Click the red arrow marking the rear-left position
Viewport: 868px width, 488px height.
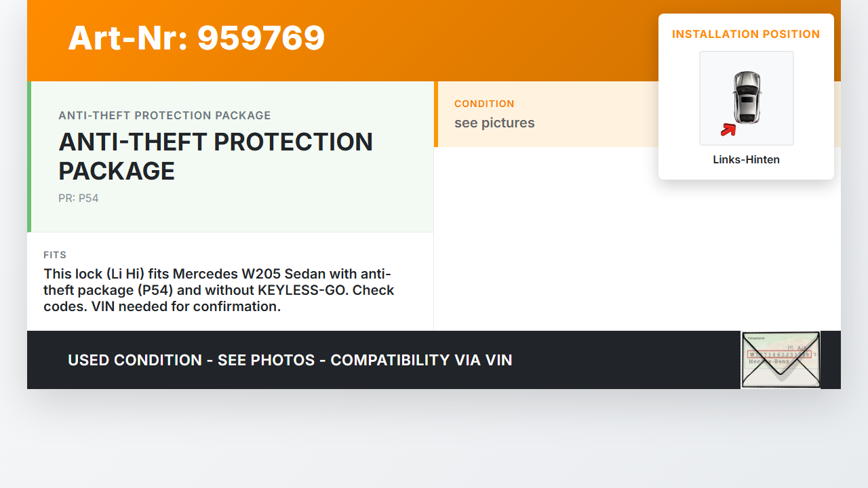[x=728, y=129]
